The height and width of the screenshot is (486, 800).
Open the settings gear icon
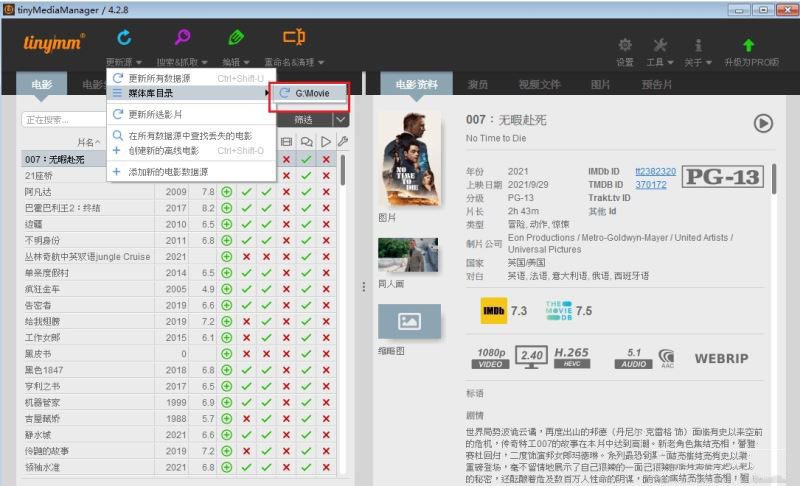click(625, 45)
